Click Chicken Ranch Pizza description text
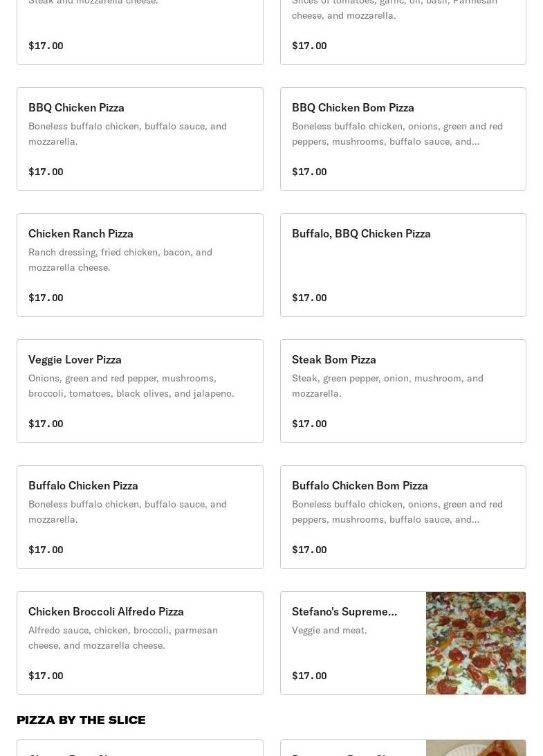The width and height of the screenshot is (543, 756). pyautogui.click(x=120, y=260)
